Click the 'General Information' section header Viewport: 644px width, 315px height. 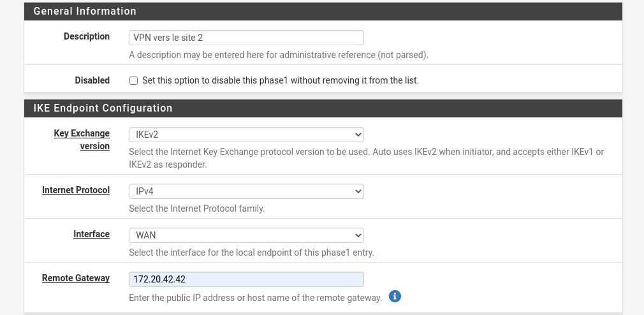coord(85,11)
